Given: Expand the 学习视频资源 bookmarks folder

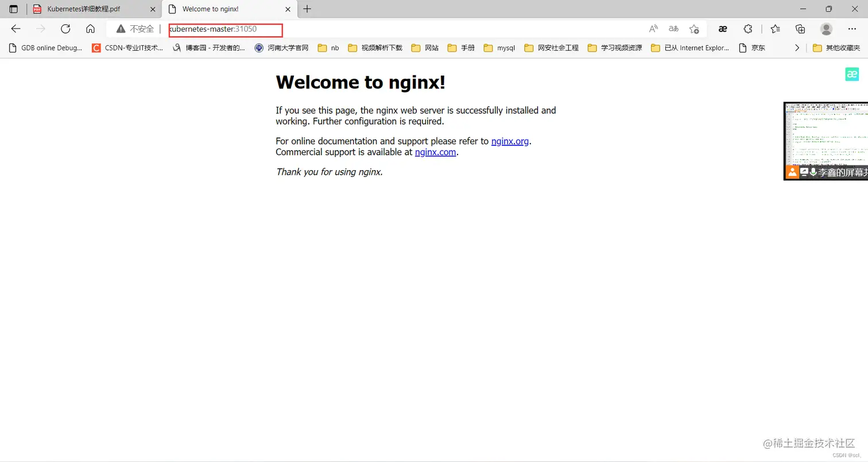Looking at the screenshot, I should [615, 48].
